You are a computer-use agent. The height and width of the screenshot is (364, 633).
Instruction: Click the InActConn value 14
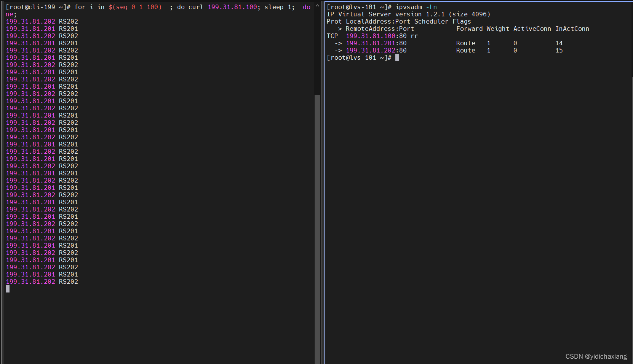click(559, 43)
